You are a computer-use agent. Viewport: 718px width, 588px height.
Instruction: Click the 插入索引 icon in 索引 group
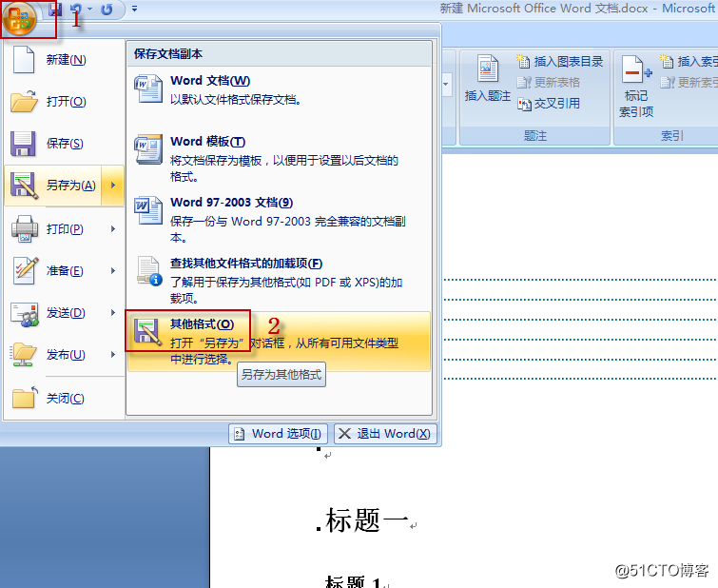667,61
